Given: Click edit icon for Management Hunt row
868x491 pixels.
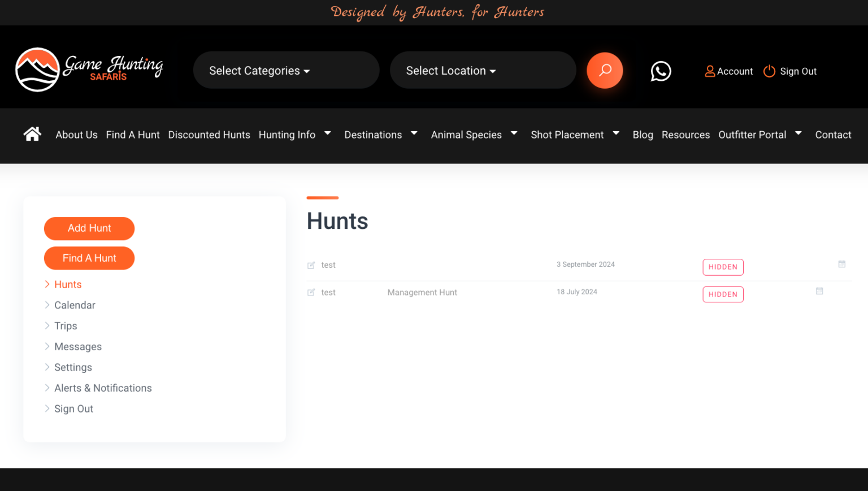Looking at the screenshot, I should pyautogui.click(x=311, y=293).
